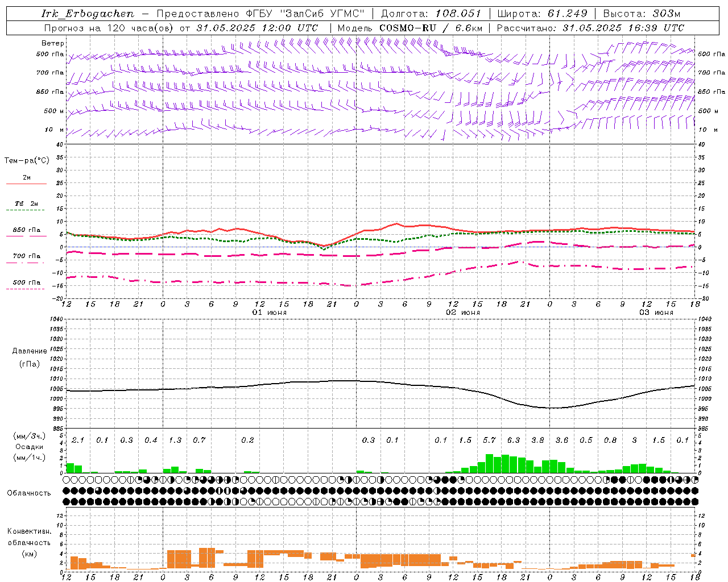Select the forecast start time 31.05.2025 12:00 UTC

[257, 28]
